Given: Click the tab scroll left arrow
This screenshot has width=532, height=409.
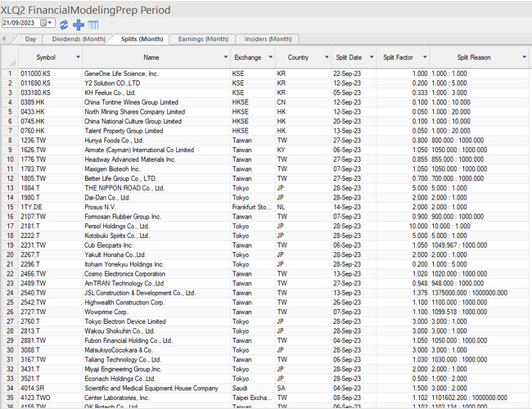Looking at the screenshot, I should [x=4, y=38].
